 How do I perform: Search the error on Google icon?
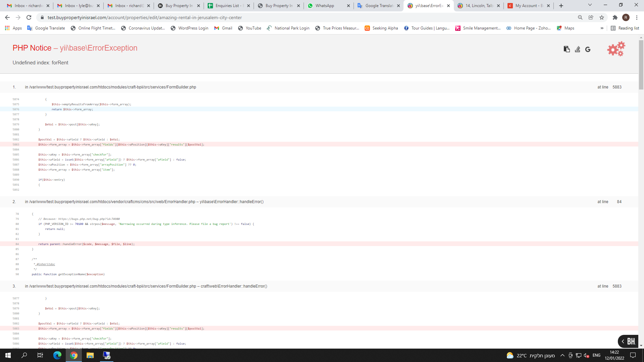tap(588, 49)
